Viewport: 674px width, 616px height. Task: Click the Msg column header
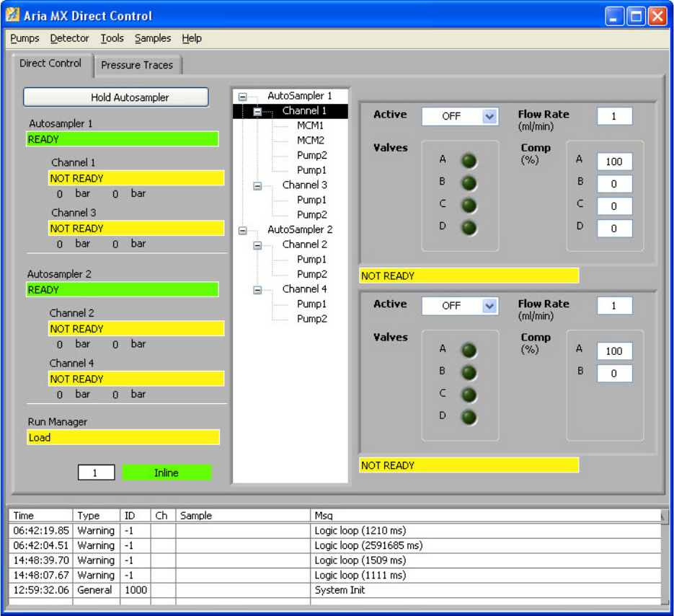485,515
